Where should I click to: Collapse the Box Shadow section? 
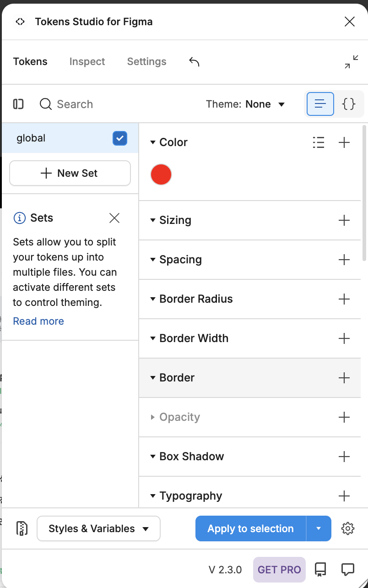click(153, 457)
